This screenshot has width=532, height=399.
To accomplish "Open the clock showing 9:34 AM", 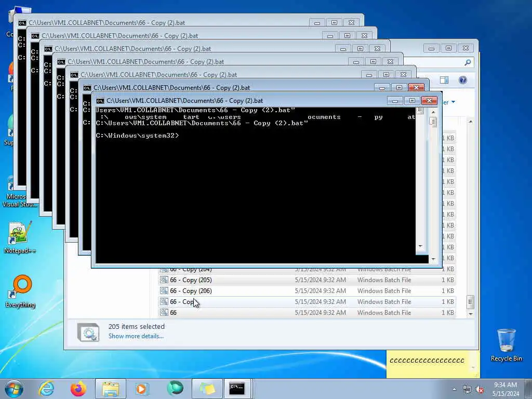I will coord(506,389).
